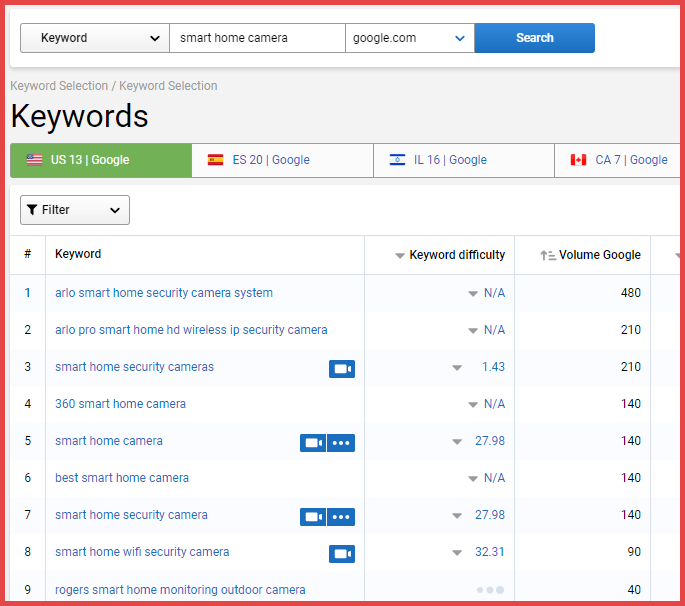This screenshot has width=685, height=606.
Task: Click the 1.43 difficulty value
Action: (493, 367)
